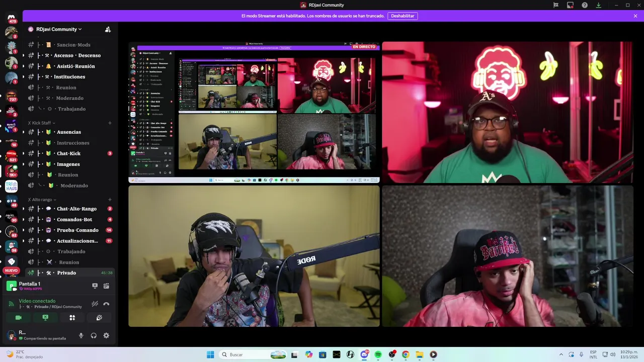Expand the Chat-Kick channel threads
The image size is (644, 362).
point(23,153)
